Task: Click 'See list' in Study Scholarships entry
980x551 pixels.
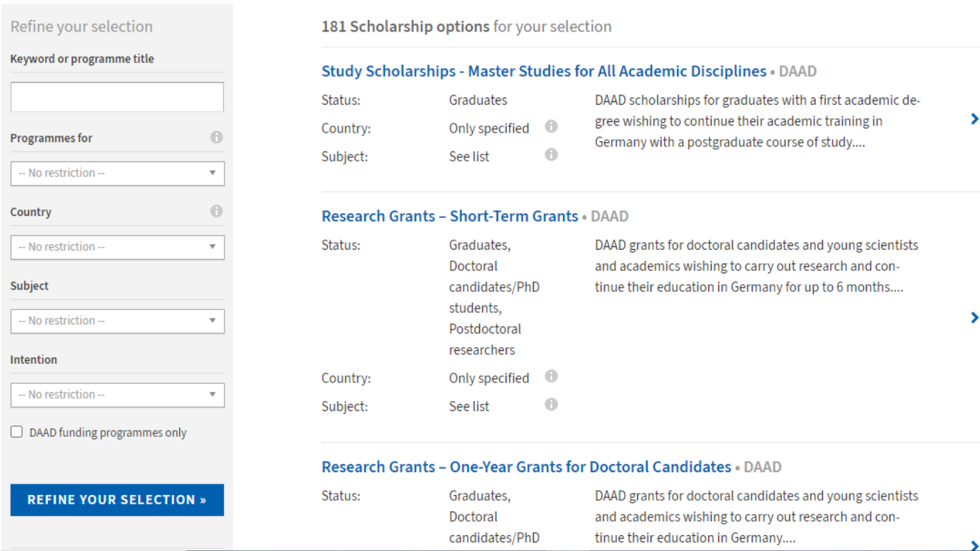Action: pyautogui.click(x=469, y=156)
